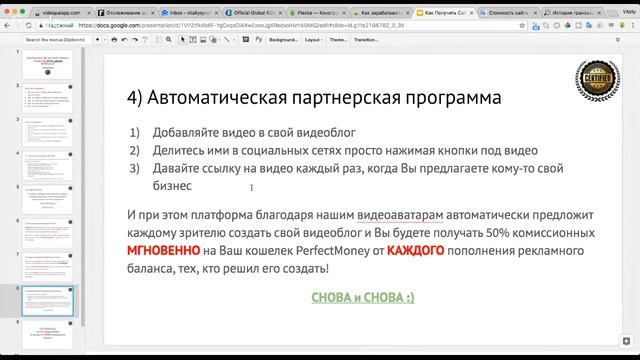Switch to the История транзакций tab

click(x=572, y=13)
